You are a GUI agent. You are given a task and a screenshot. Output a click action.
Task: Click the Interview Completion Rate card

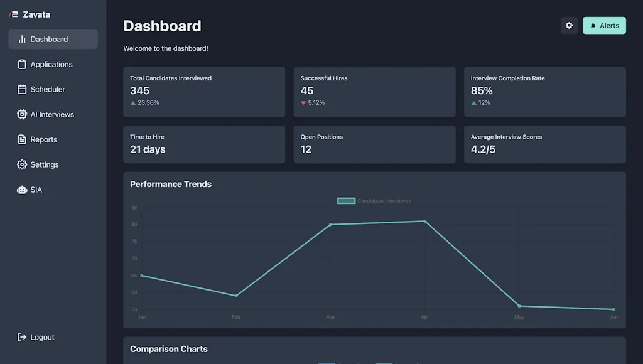pyautogui.click(x=544, y=92)
